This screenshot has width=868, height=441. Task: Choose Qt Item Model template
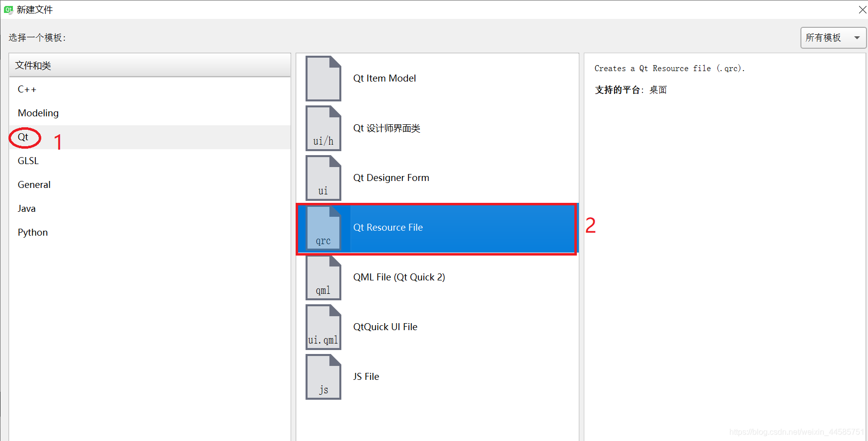(437, 79)
